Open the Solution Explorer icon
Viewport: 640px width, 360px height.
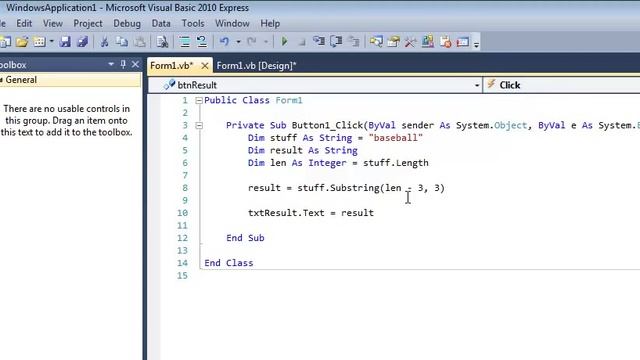[x=376, y=42]
